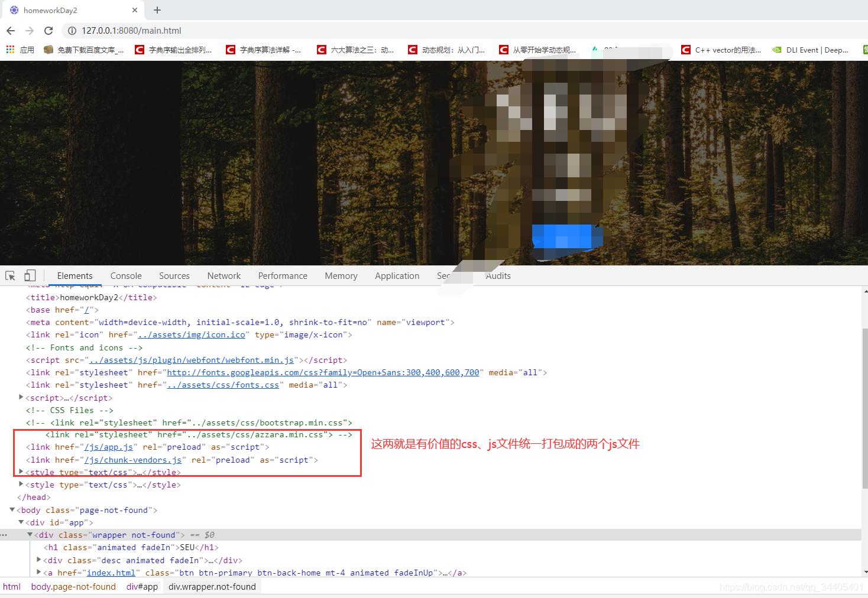Screen dimensions: 868x598
Task: Close the homeworkDay2 tab
Action: [135, 10]
